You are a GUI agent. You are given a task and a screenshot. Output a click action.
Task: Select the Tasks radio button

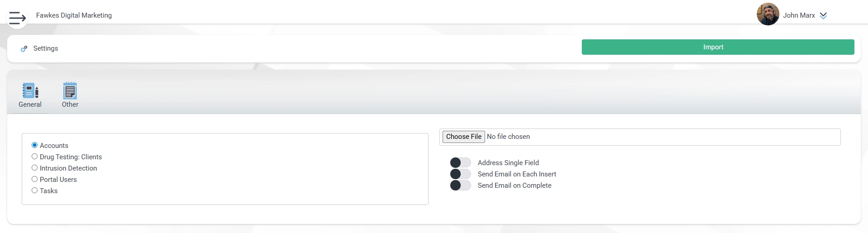point(34,190)
